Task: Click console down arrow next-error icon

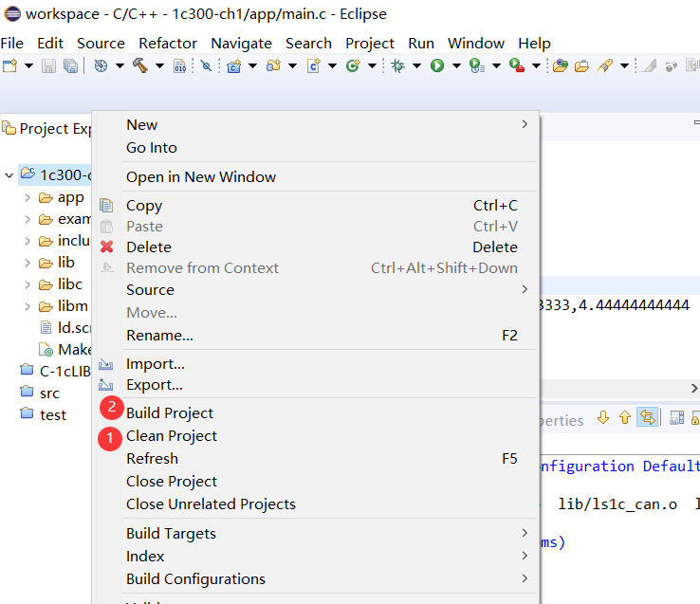Action: tap(603, 418)
